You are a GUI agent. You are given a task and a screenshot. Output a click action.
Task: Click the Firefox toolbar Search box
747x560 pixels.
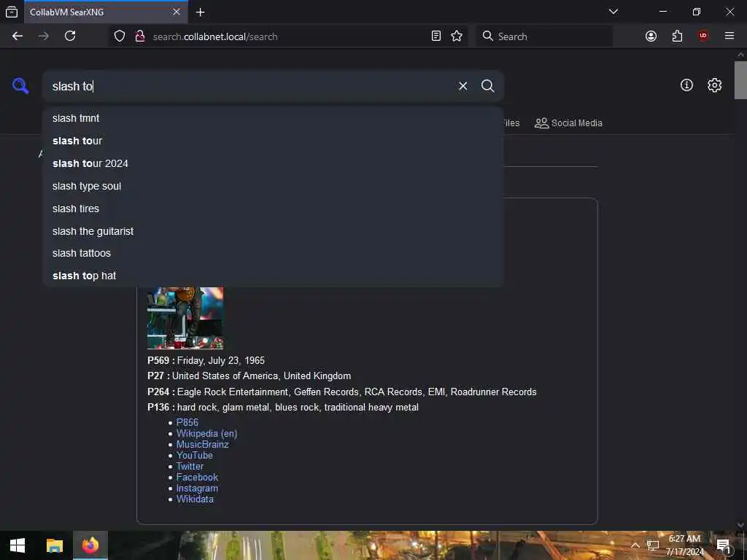[x=544, y=36]
